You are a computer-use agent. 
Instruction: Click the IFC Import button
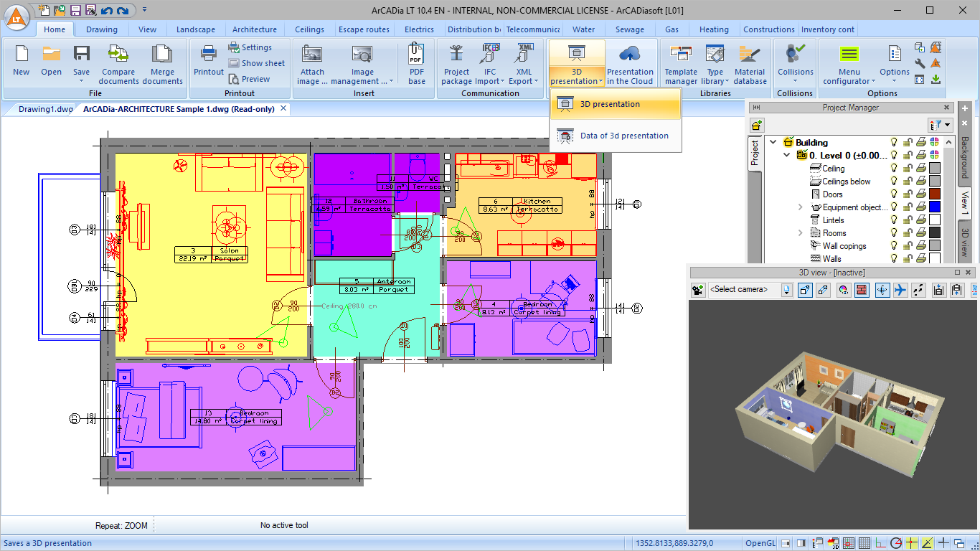[x=490, y=63]
